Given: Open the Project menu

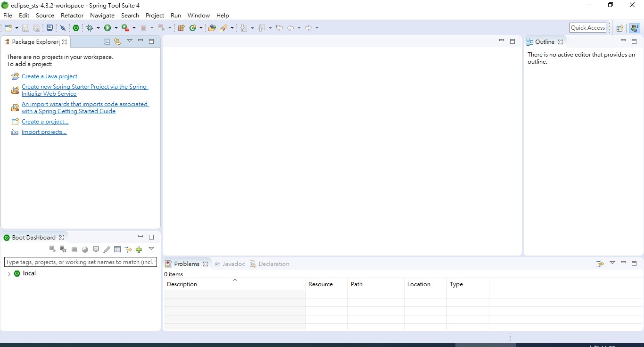Looking at the screenshot, I should pyautogui.click(x=155, y=16).
